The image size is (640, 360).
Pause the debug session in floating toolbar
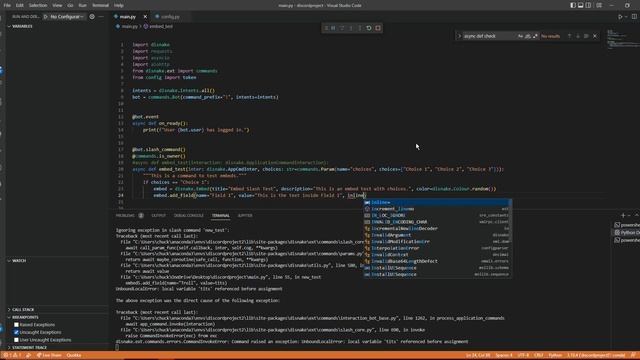(333, 28)
